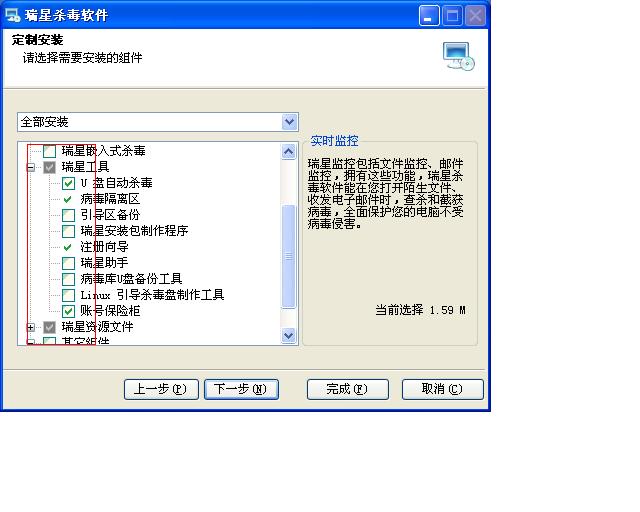The width and height of the screenshot is (640, 512).
Task: Select the 瑞星资源文件 row label
Action: (x=98, y=327)
